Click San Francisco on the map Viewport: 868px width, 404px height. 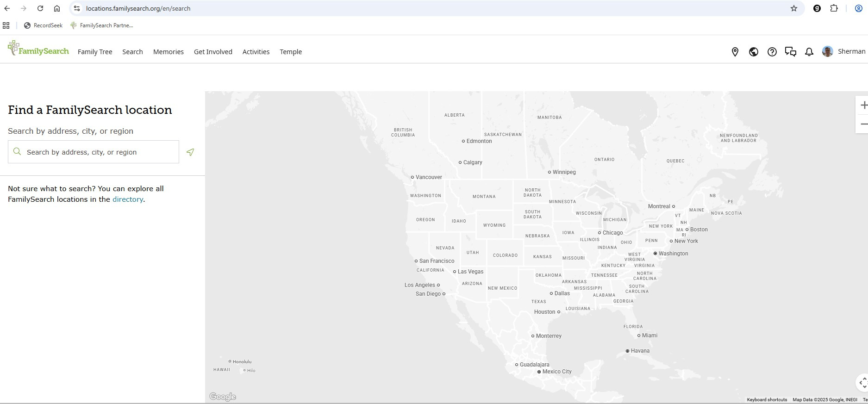coord(434,261)
